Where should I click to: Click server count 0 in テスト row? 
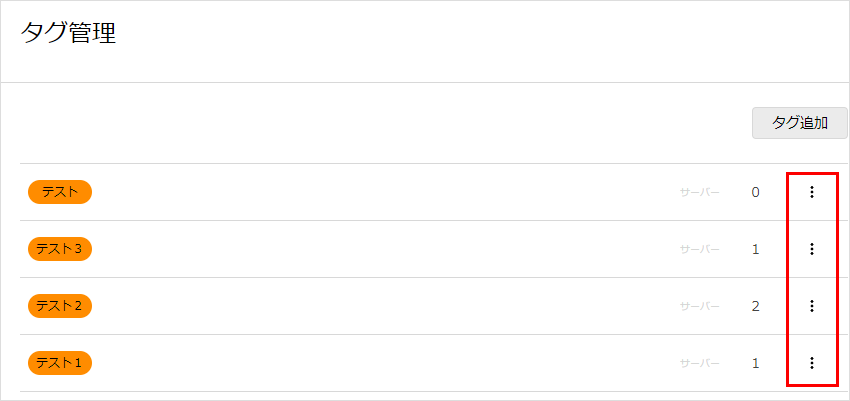tap(756, 192)
